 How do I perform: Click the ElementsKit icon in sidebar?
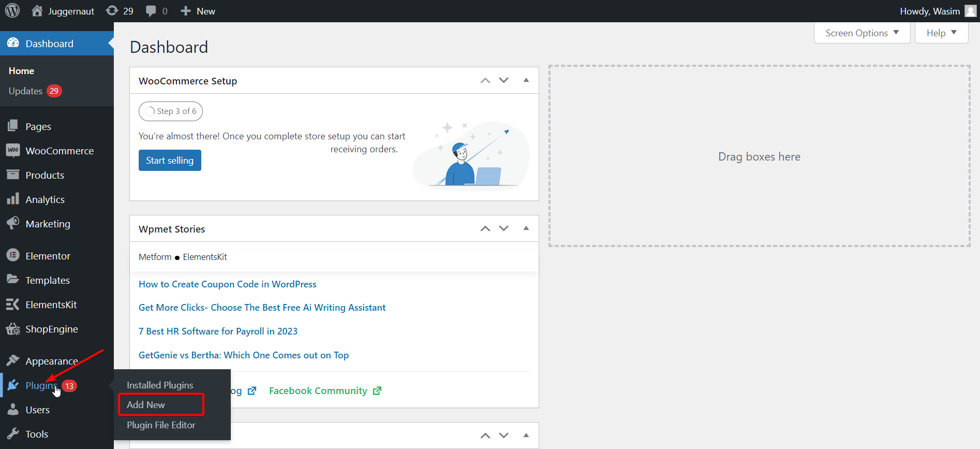click(x=13, y=304)
